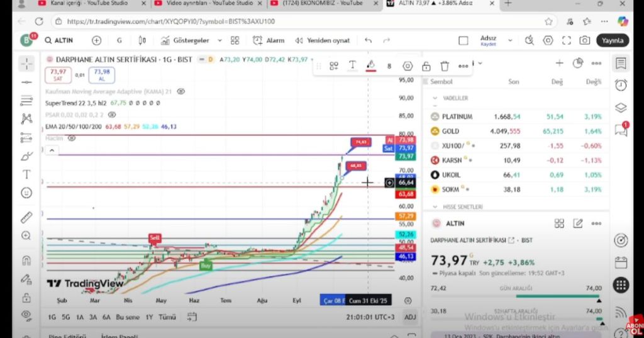The image size is (644, 338).
Task: Select the UKOIL row in watchlist
Action: (x=516, y=175)
